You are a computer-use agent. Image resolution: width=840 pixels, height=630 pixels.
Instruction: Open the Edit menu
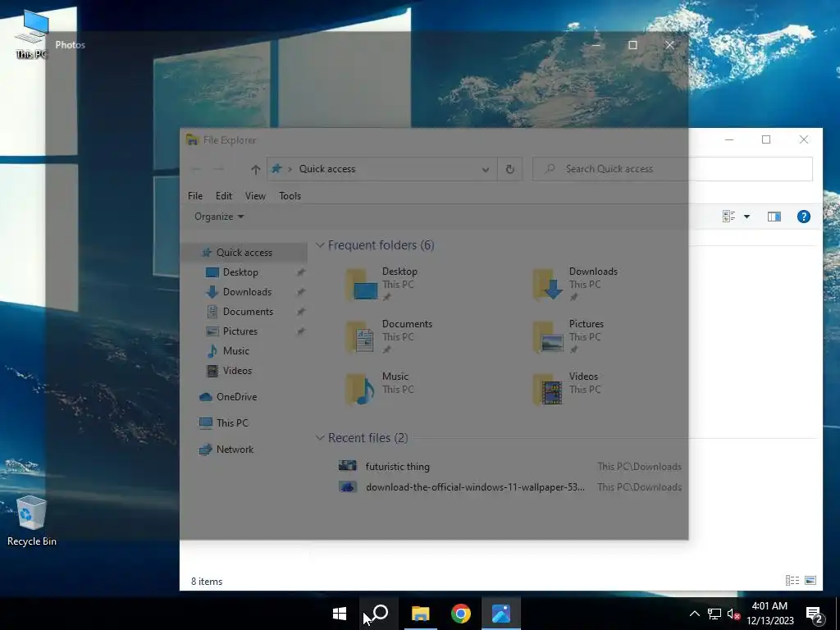coord(224,196)
